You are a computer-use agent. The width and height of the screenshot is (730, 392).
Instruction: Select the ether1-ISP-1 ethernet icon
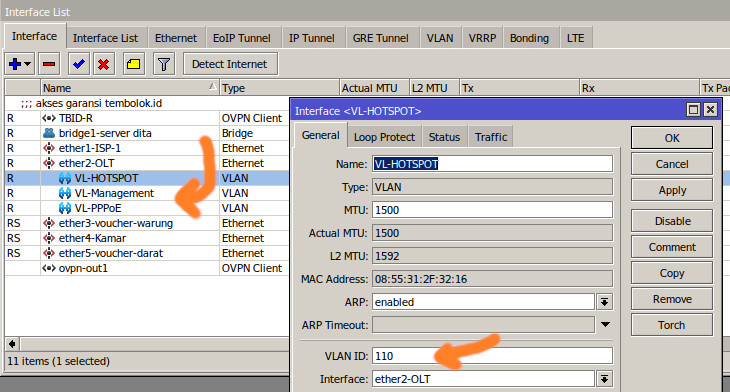49,148
